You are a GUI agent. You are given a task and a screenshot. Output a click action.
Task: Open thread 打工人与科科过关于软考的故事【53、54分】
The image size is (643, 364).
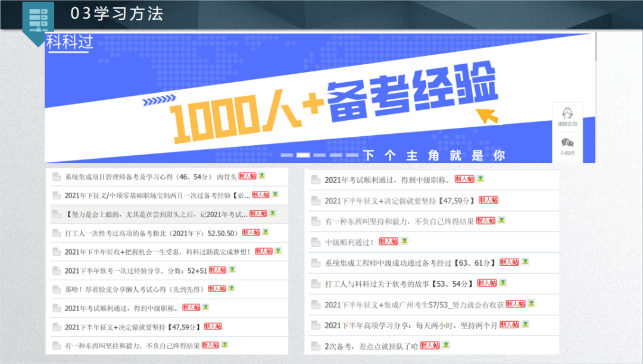pos(399,284)
